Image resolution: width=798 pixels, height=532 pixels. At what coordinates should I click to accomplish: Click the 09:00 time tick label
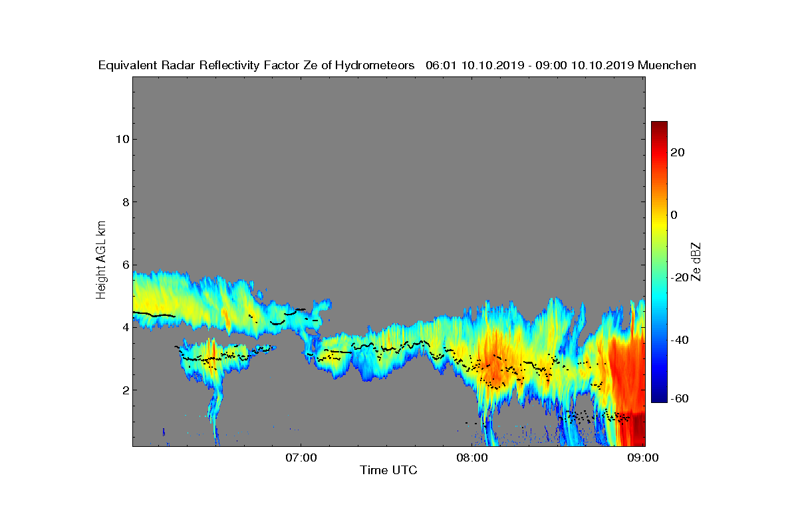[x=643, y=458]
